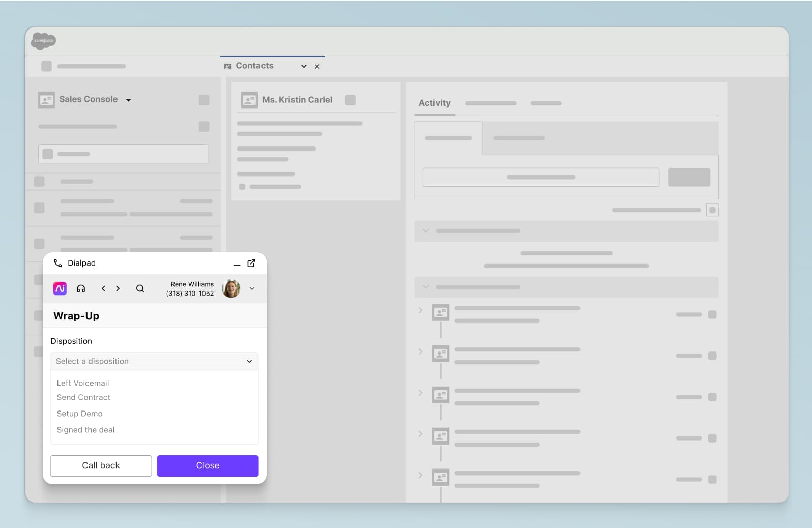The image size is (812, 528).
Task: Click the Dialpad AI logo icon
Action: pos(60,288)
